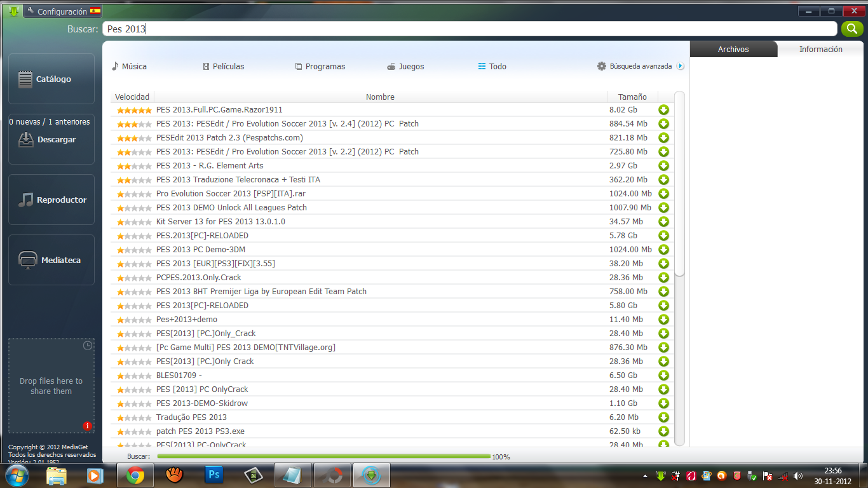Download Tradução PES 2013 green arrow
Screen dimensions: 868x488
tap(664, 417)
